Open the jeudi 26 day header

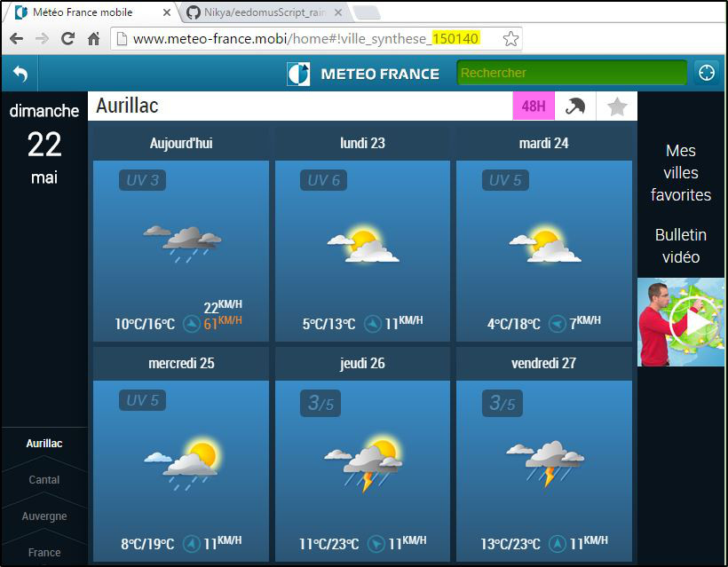(x=362, y=363)
